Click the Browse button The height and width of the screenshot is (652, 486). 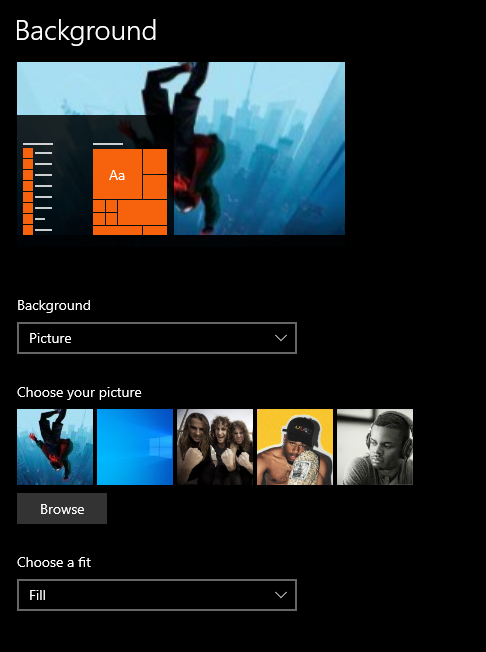pyautogui.click(x=62, y=509)
